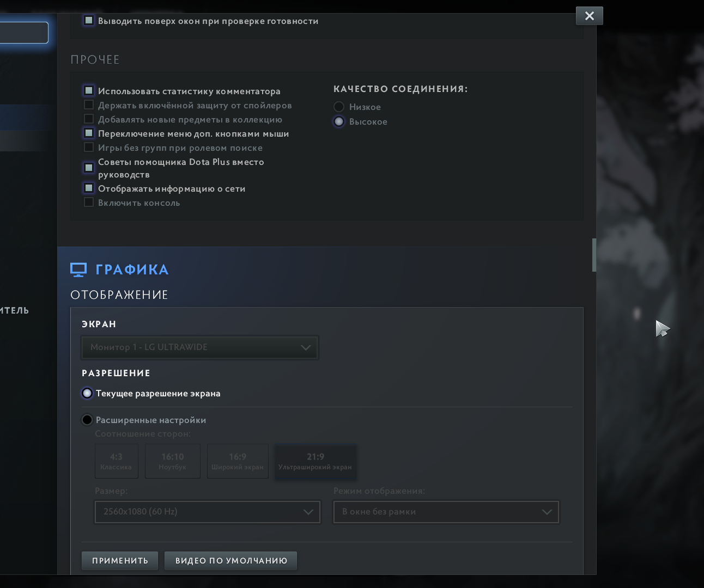This screenshot has height=588, width=704.
Task: Open the 'Монитор 1 - LG ULTRAWIDE' dropdown
Action: (200, 347)
